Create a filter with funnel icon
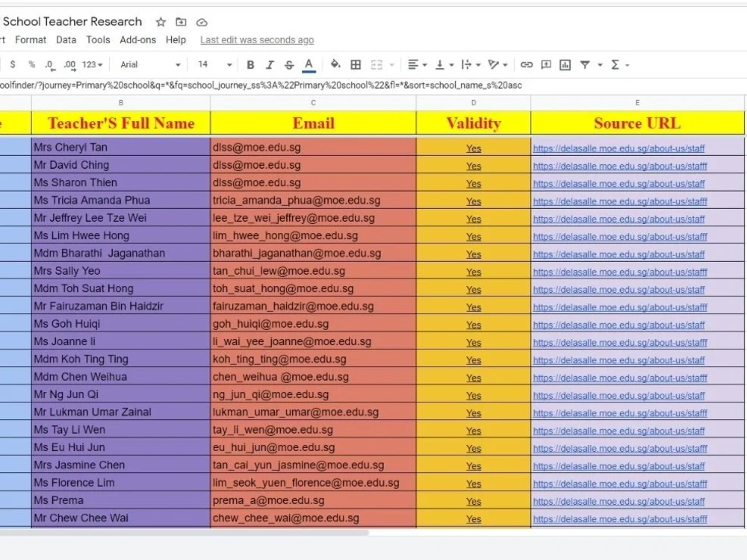747x560 pixels. [585, 65]
